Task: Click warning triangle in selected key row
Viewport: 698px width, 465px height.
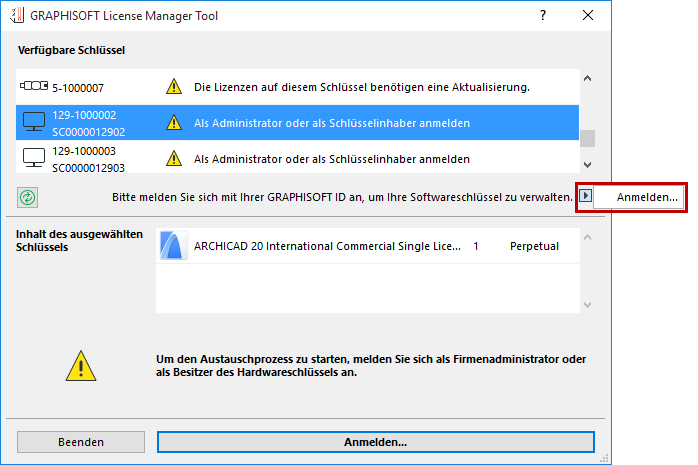Action: [173, 124]
